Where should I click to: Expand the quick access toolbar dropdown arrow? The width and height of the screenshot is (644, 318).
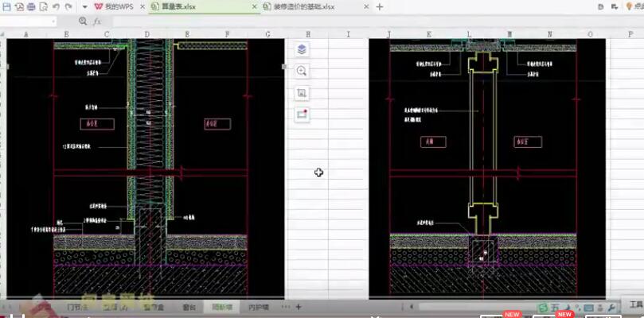[84, 7]
